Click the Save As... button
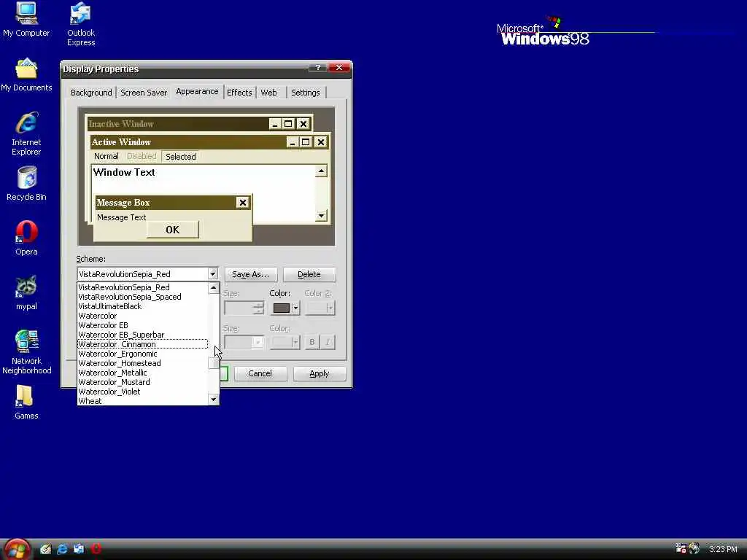747x560 pixels. [x=251, y=274]
